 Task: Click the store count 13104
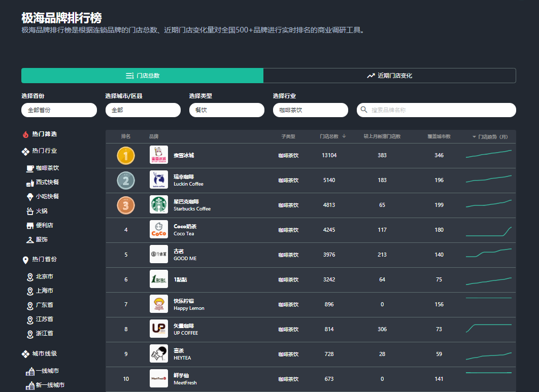pos(329,155)
